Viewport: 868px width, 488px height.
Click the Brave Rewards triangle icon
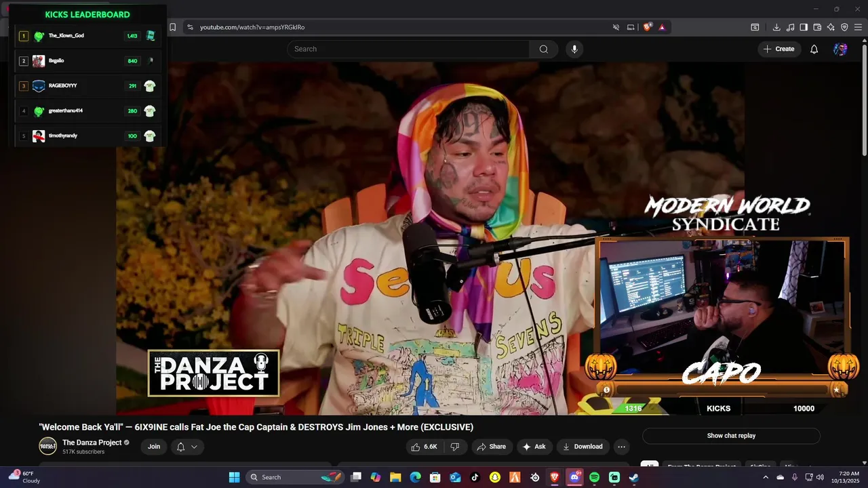tap(662, 27)
